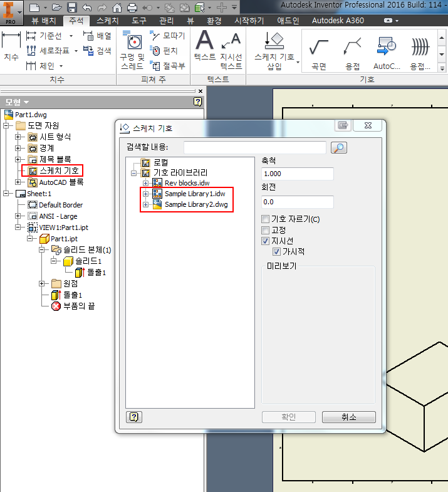Select the 세로좌표 ordinate dimension tool
This screenshot has height=492, width=448.
click(x=48, y=51)
